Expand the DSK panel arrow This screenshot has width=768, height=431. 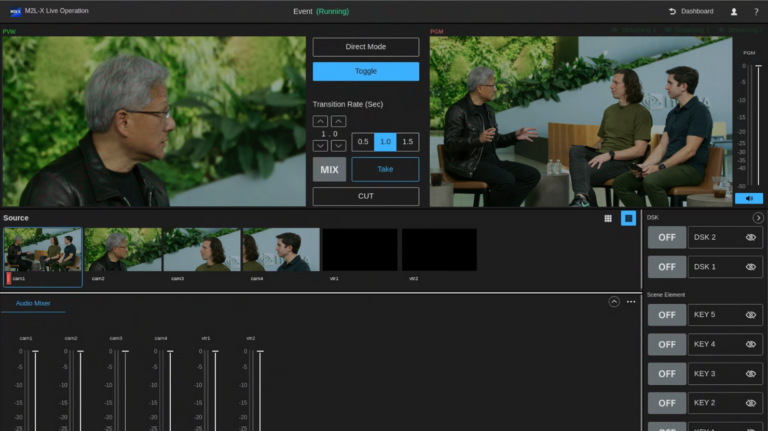(x=758, y=218)
